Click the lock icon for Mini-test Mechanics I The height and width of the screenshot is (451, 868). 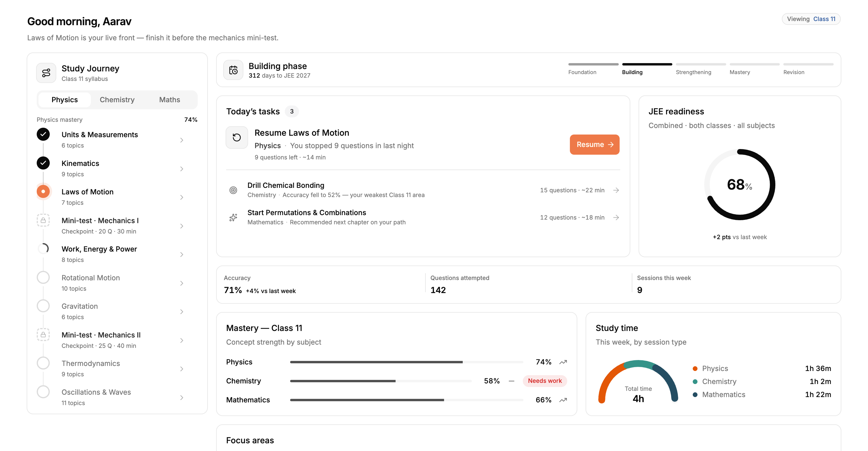[43, 220]
